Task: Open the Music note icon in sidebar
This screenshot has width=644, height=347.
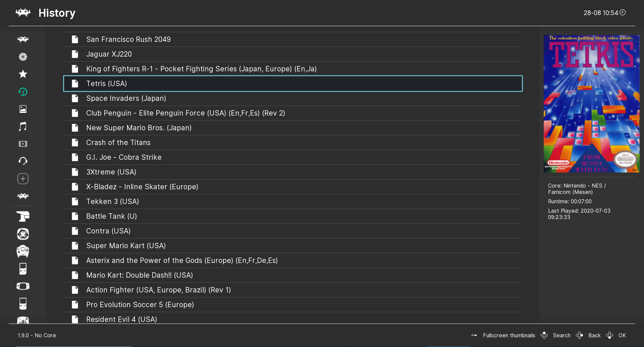Action: [x=23, y=126]
